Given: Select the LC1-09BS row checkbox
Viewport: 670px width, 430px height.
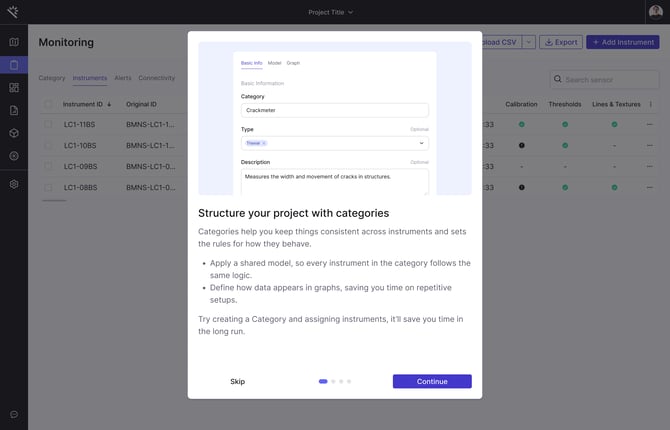Looking at the screenshot, I should point(48,166).
